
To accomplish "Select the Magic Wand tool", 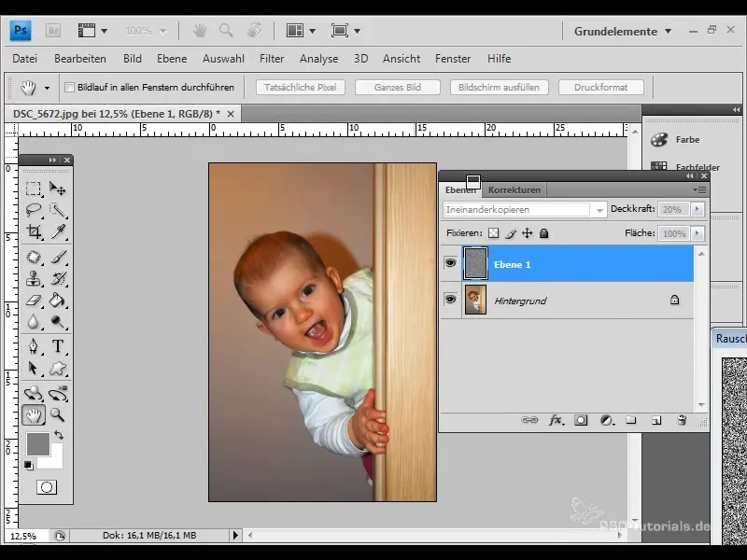I will click(x=58, y=210).
